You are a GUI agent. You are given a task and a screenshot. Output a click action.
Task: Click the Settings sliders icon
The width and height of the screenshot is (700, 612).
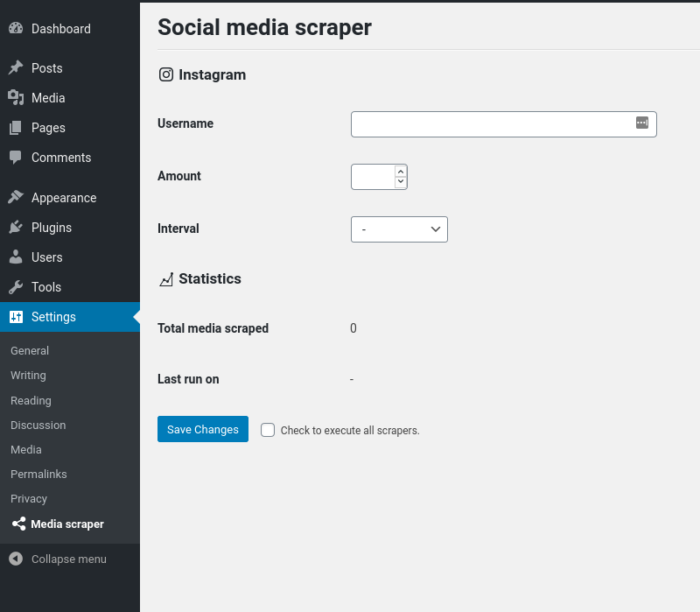(x=16, y=317)
